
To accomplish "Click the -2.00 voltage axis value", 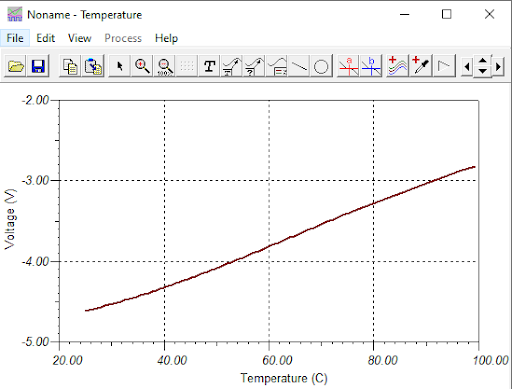I will (36, 100).
